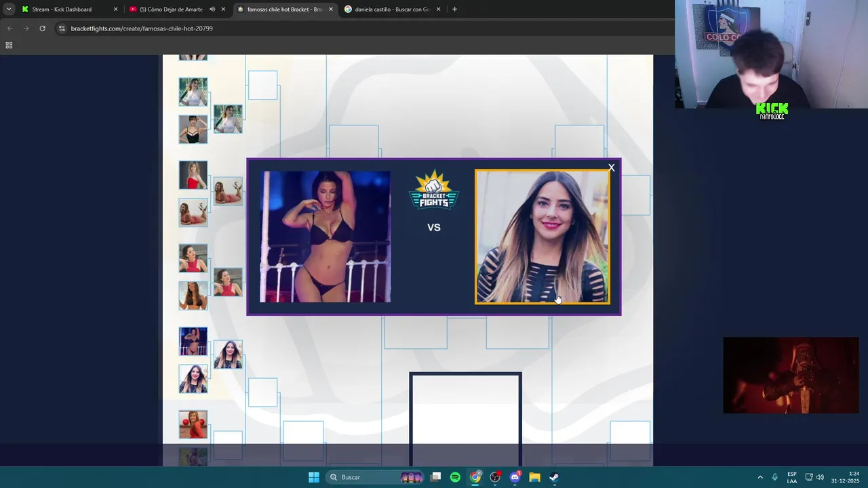Open the tab search dropdown arrow

[8, 9]
